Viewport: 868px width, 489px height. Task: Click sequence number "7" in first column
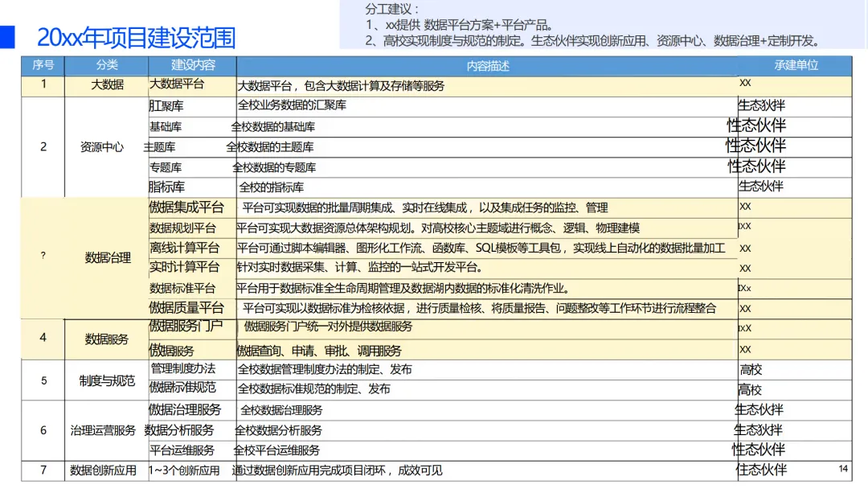pos(43,471)
